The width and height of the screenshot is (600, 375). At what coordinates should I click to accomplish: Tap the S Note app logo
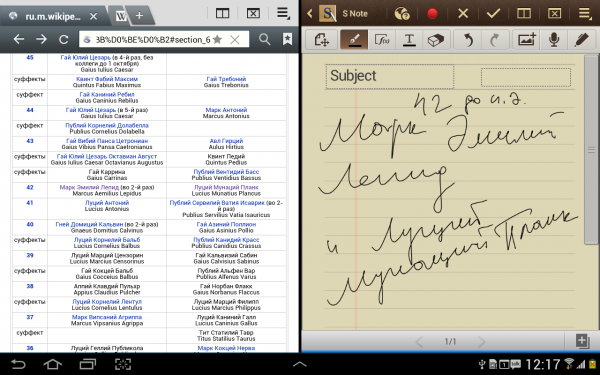pos(328,14)
